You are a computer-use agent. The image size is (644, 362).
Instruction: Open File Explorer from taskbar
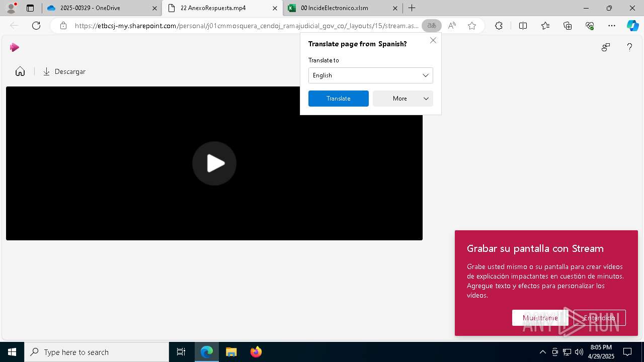[x=231, y=352]
